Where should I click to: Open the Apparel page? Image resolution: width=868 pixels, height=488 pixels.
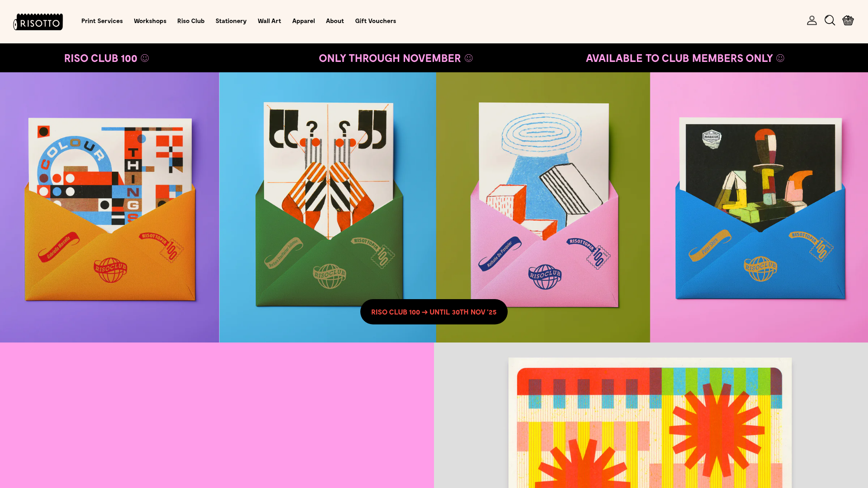tap(303, 21)
